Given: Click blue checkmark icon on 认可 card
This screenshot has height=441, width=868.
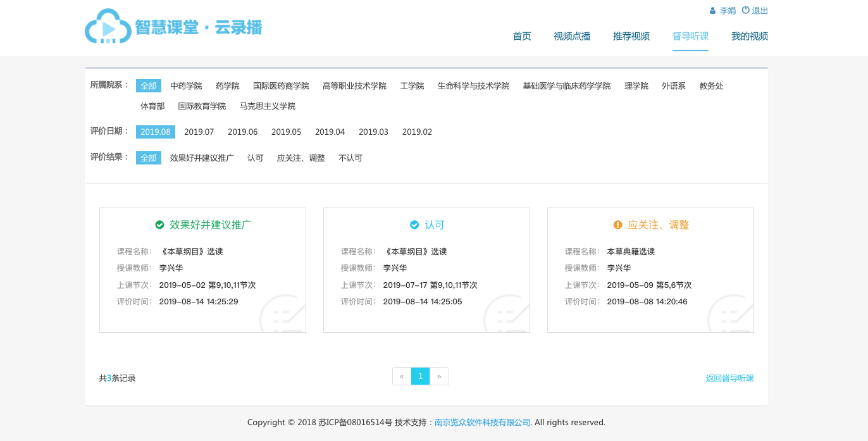Looking at the screenshot, I should pos(414,225).
